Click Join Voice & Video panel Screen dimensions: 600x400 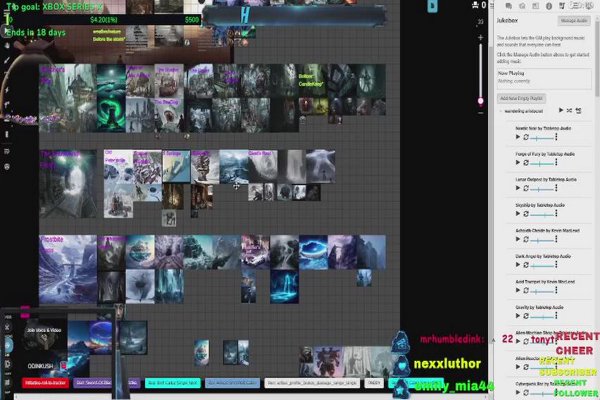point(44,330)
